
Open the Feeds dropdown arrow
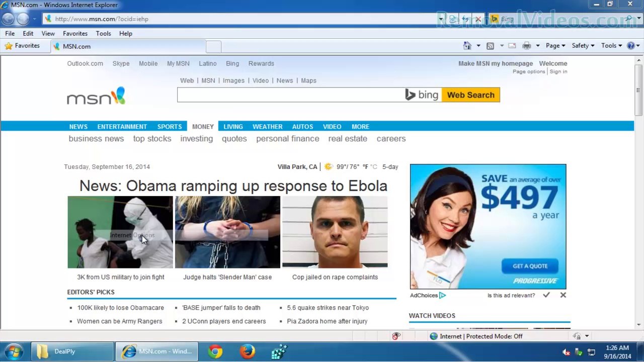click(502, 46)
